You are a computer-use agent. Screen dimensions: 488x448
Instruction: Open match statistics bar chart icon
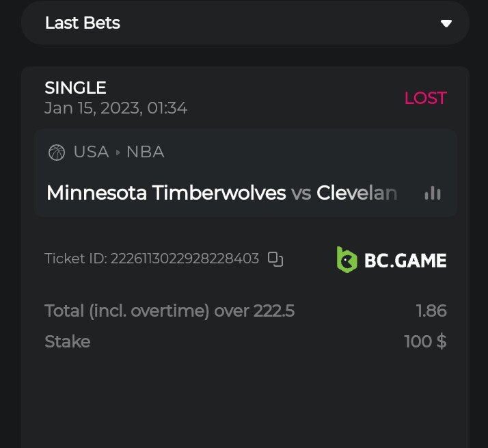click(433, 193)
